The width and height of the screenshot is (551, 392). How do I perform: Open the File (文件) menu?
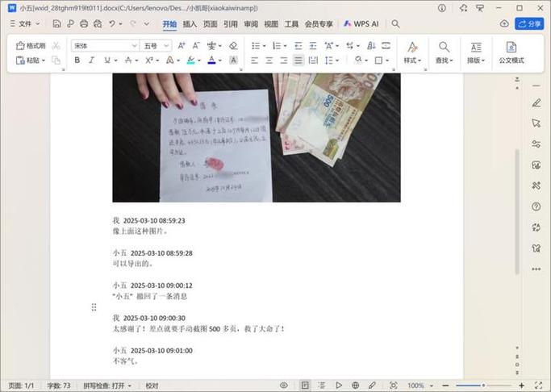[25, 24]
